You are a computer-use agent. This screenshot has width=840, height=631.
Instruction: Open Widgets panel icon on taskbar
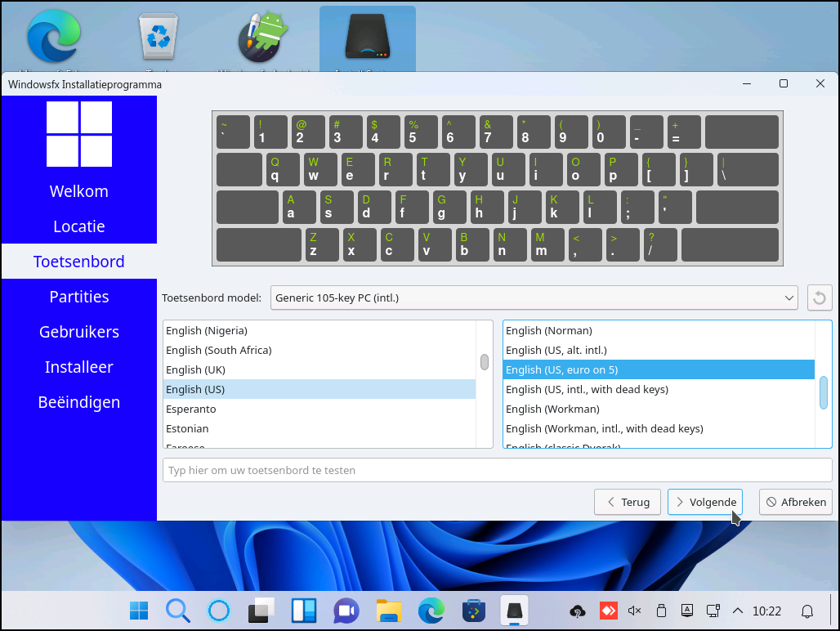[304, 611]
